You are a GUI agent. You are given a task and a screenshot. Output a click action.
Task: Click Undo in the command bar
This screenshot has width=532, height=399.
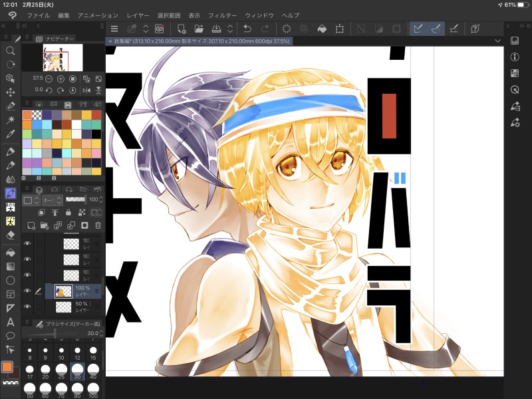pyautogui.click(x=247, y=29)
